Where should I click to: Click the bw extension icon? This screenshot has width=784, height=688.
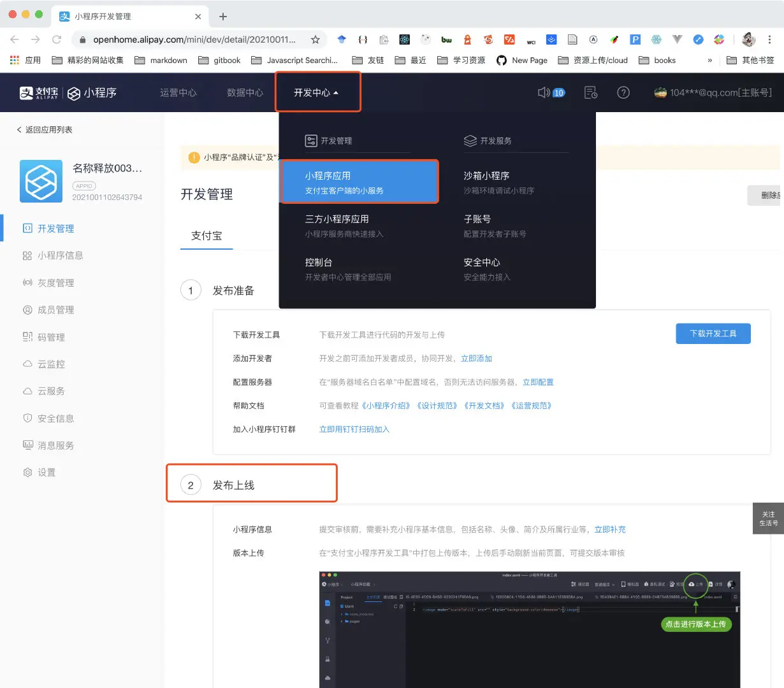pyautogui.click(x=447, y=39)
